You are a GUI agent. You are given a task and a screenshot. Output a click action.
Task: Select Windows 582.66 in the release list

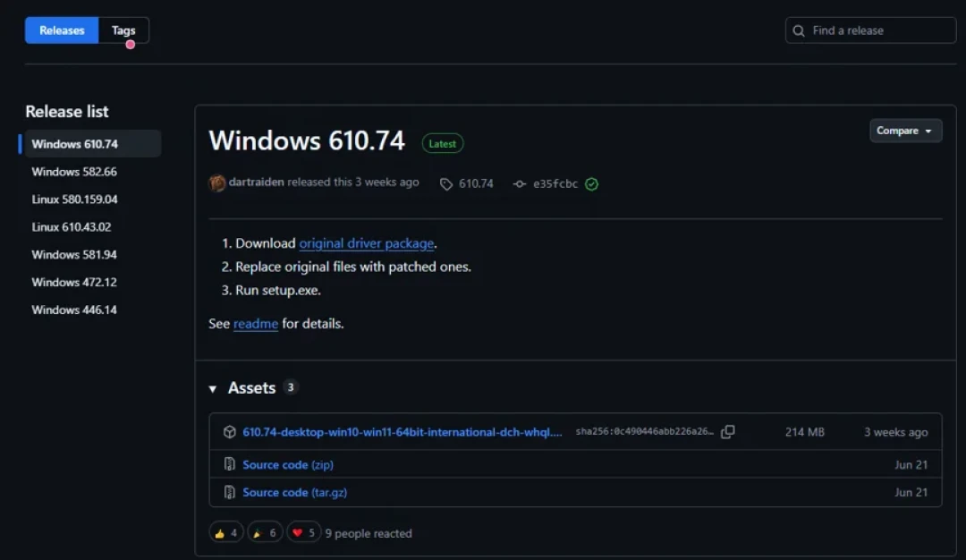click(x=74, y=172)
